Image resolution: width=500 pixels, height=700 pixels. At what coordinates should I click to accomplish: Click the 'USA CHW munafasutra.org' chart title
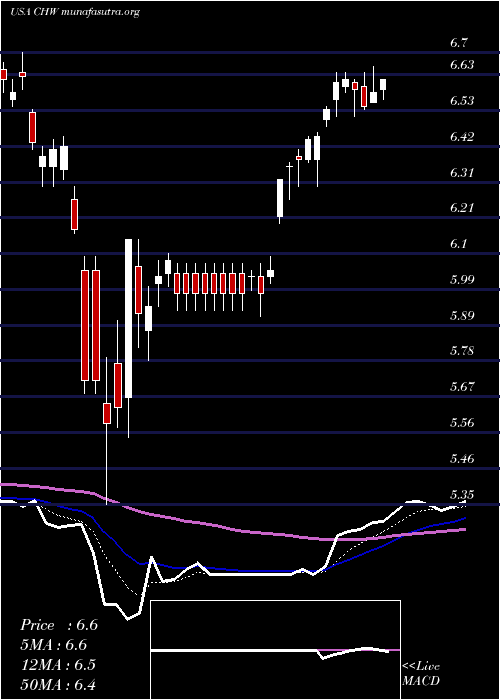75,12
